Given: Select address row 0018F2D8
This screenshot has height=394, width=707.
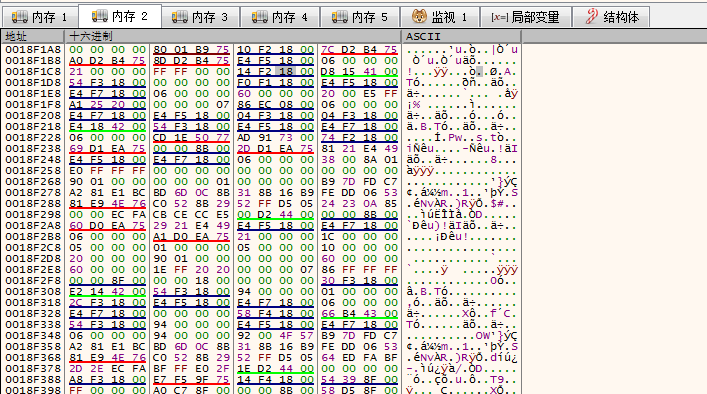Looking at the screenshot, I should (x=33, y=258).
